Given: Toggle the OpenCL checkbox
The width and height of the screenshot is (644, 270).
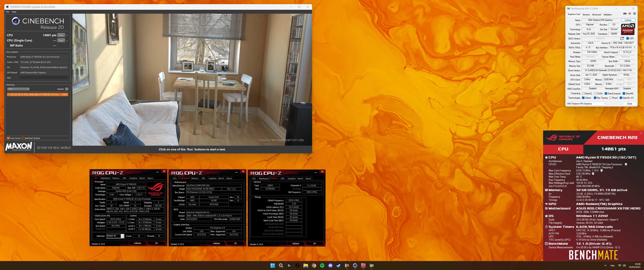Looking at the screenshot, I should [583, 93].
